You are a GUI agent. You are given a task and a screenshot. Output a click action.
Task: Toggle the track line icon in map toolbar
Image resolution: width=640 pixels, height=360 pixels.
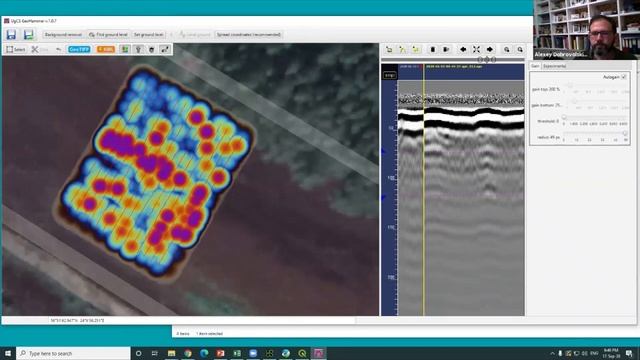(x=165, y=49)
